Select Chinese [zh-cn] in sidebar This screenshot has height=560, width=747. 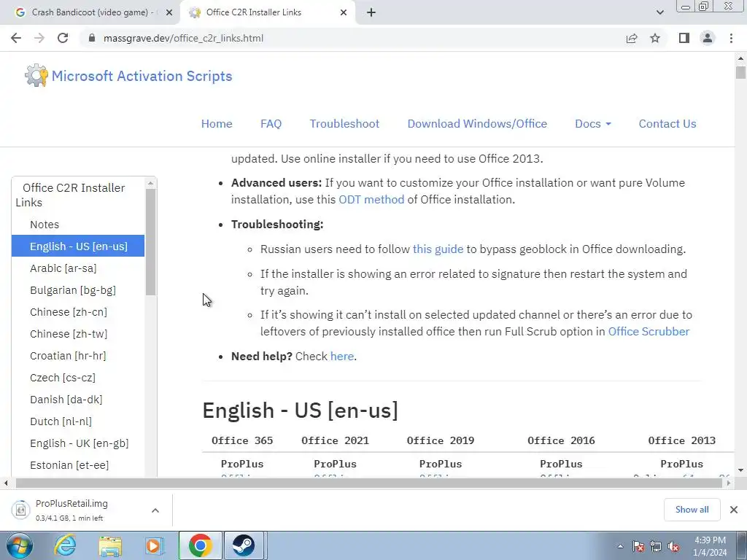point(68,312)
